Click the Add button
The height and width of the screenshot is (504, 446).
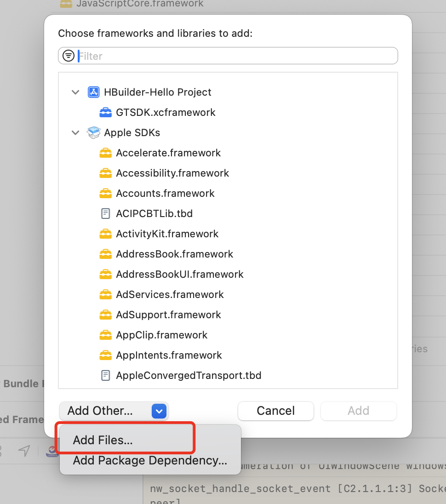[358, 411]
